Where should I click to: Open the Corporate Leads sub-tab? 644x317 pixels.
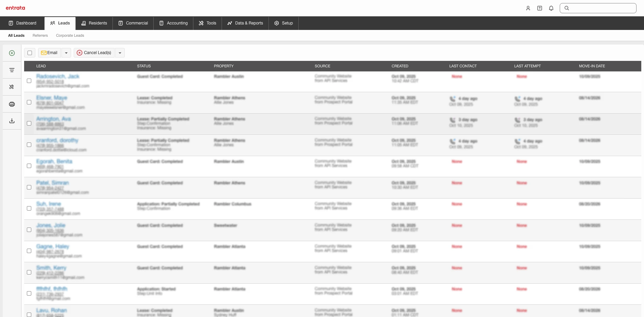click(70, 35)
